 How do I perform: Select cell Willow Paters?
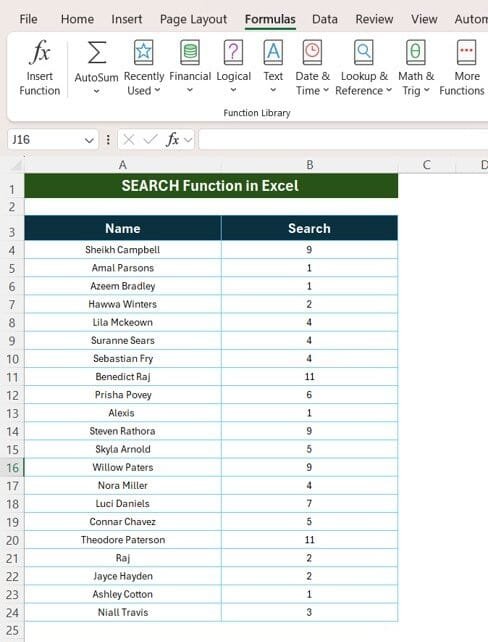pyautogui.click(x=123, y=467)
